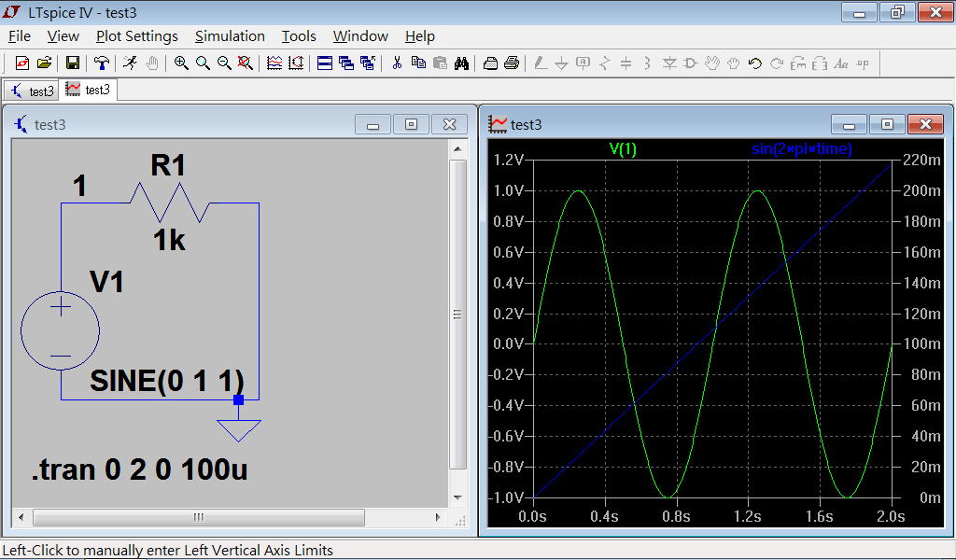Pick the diode component tool
This screenshot has width=956, height=560.
pyautogui.click(x=669, y=63)
